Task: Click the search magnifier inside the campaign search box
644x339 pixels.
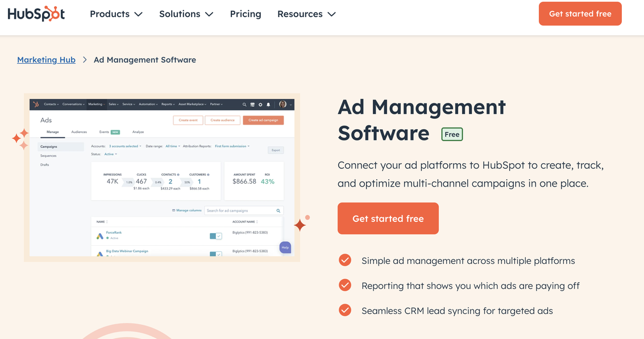Action: coord(278,210)
